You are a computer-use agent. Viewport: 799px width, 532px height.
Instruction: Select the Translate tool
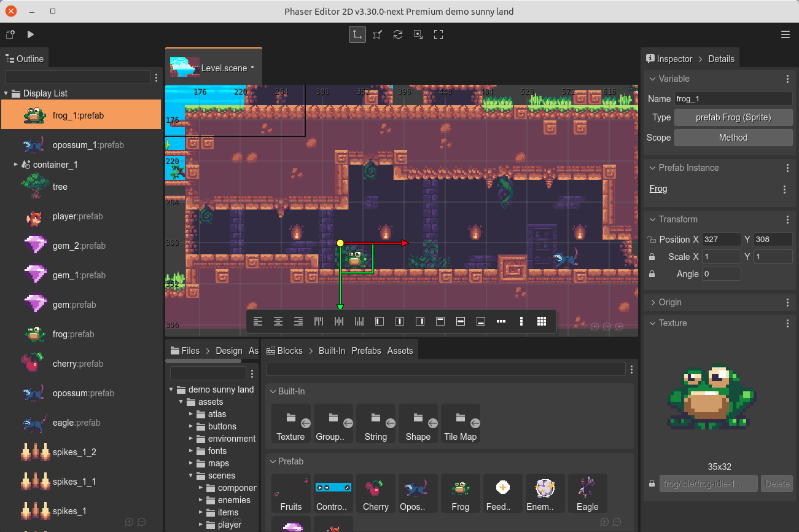coord(357,34)
